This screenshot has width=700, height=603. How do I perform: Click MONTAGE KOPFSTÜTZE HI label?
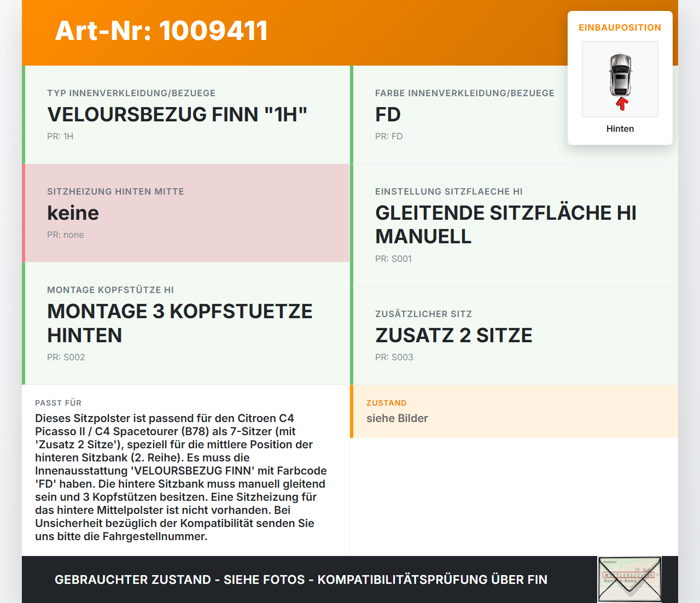110,290
